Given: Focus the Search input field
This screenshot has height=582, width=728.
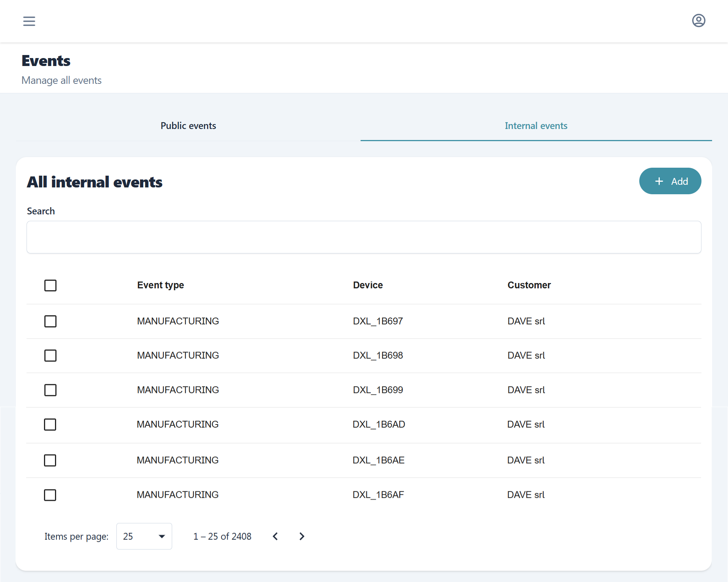Looking at the screenshot, I should pos(364,237).
